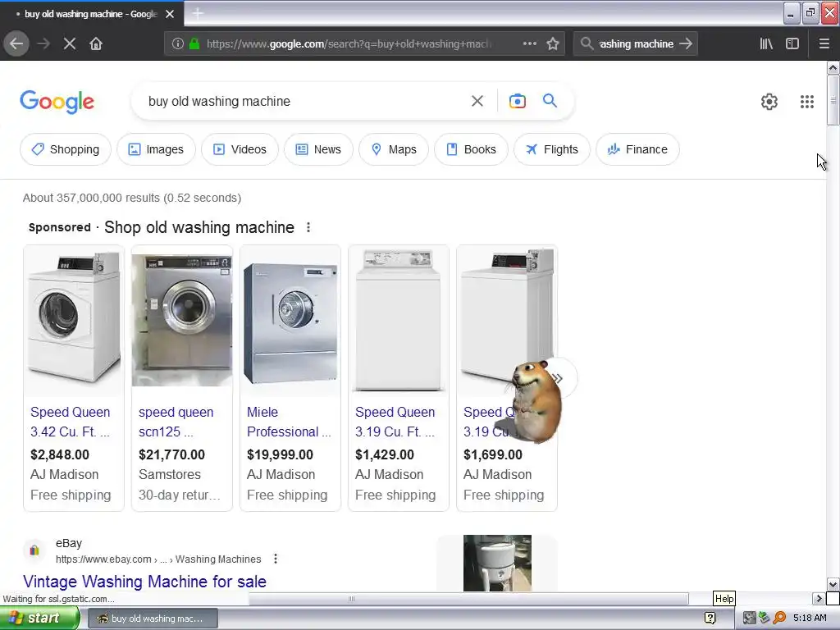The image size is (840, 630).
Task: Click the Help button in status bar
Action: click(x=724, y=598)
